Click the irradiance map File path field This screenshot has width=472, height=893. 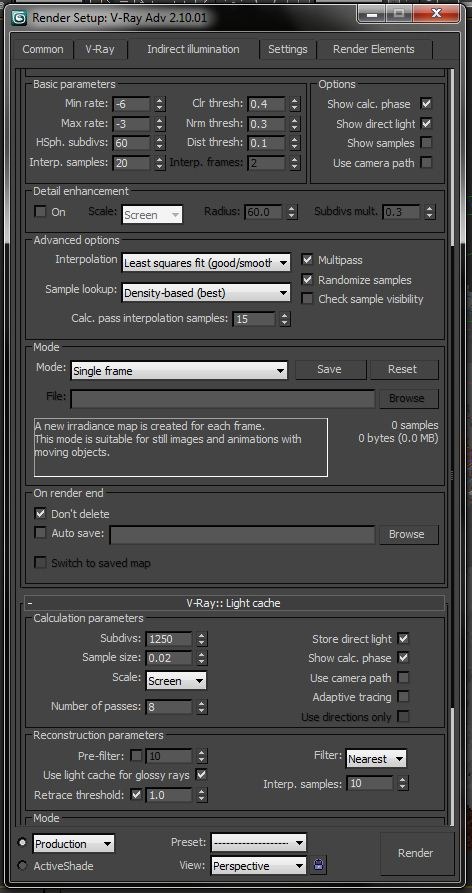click(223, 399)
